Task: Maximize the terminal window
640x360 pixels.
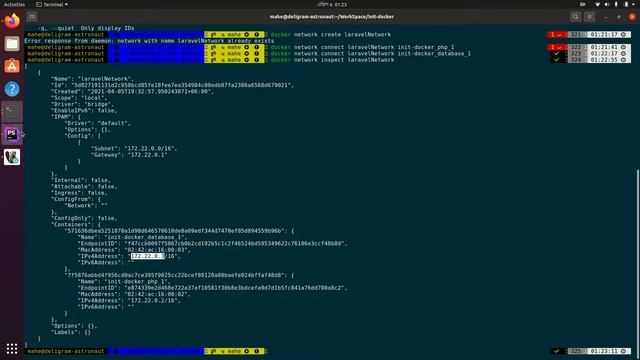Action: 619,17
